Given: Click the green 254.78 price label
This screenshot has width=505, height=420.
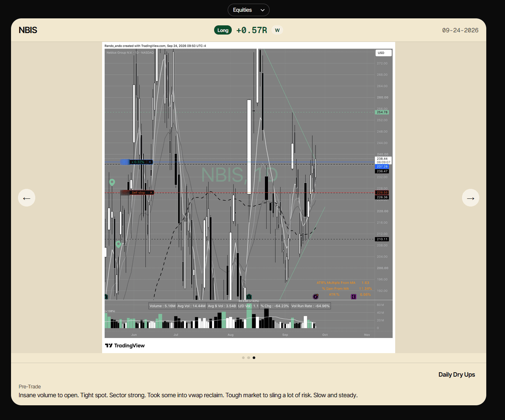Looking at the screenshot, I should click(382, 112).
